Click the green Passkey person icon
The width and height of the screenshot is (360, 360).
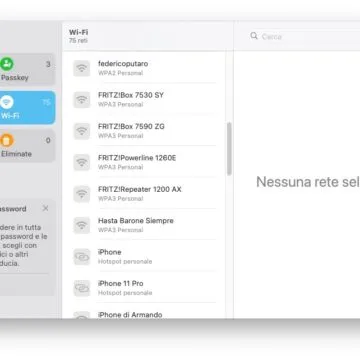pos(7,64)
